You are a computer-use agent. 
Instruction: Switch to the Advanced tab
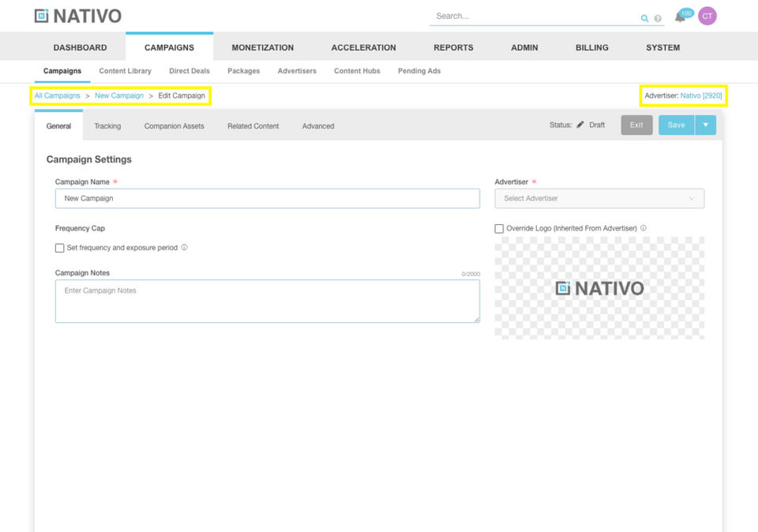(318, 126)
